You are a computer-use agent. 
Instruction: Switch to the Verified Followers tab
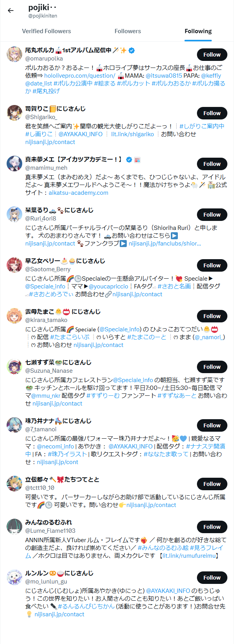pyautogui.click(x=46, y=31)
